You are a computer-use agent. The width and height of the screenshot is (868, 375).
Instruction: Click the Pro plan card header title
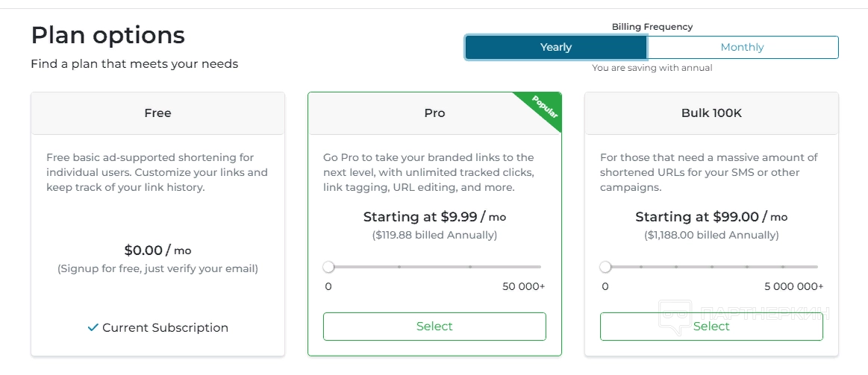point(434,113)
